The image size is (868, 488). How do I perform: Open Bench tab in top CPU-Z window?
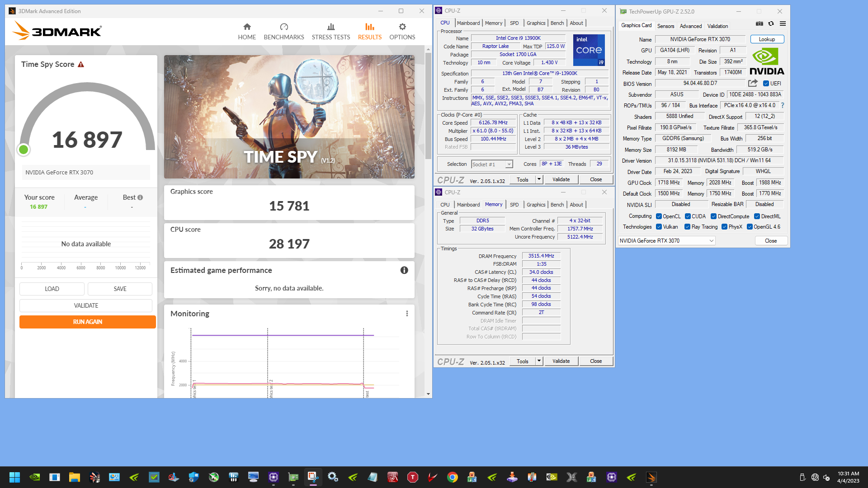click(557, 23)
